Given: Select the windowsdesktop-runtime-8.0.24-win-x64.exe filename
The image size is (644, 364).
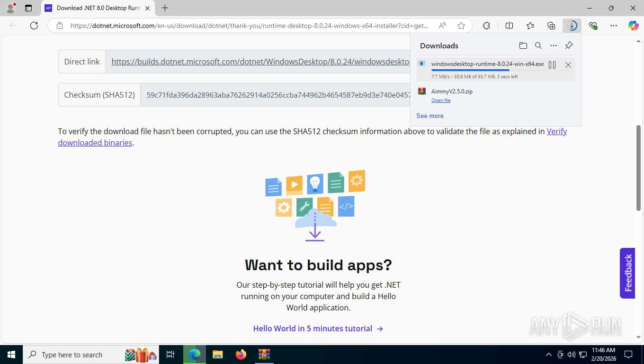Looking at the screenshot, I should pos(487,64).
